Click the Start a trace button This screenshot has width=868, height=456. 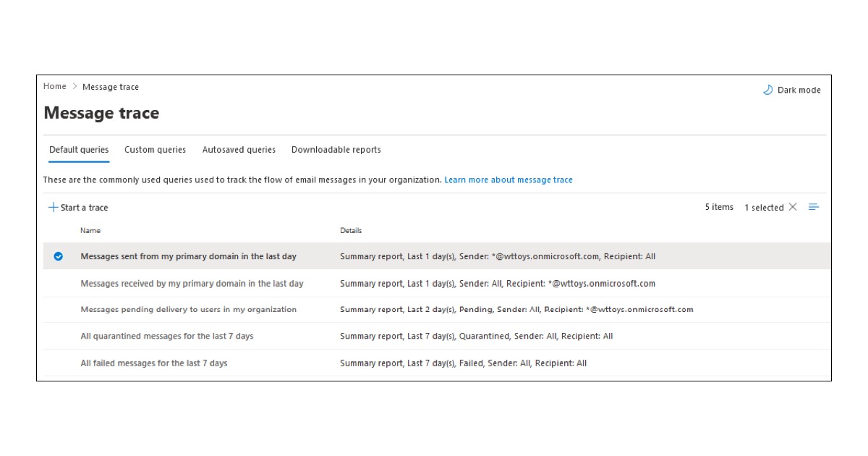[78, 207]
